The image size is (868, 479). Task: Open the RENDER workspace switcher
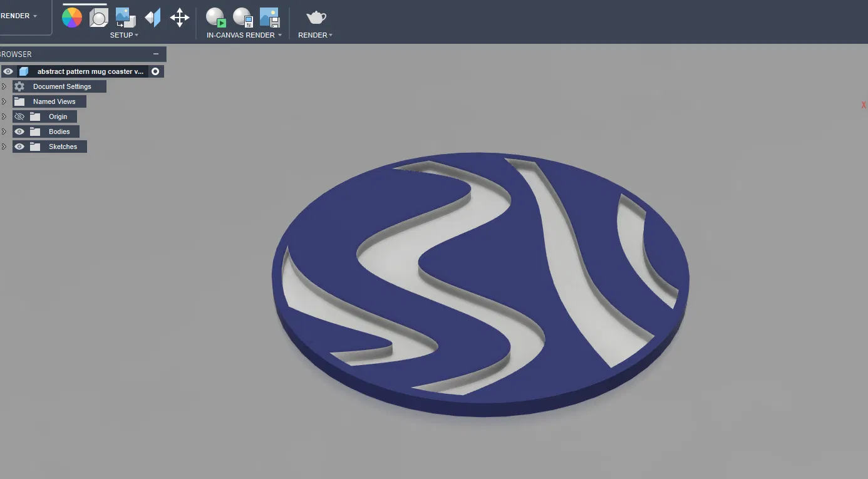click(x=19, y=16)
